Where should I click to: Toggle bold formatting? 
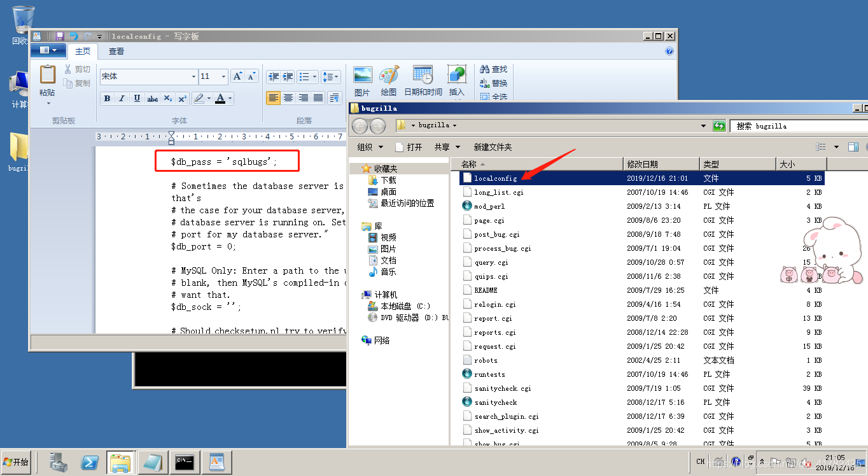click(x=107, y=99)
